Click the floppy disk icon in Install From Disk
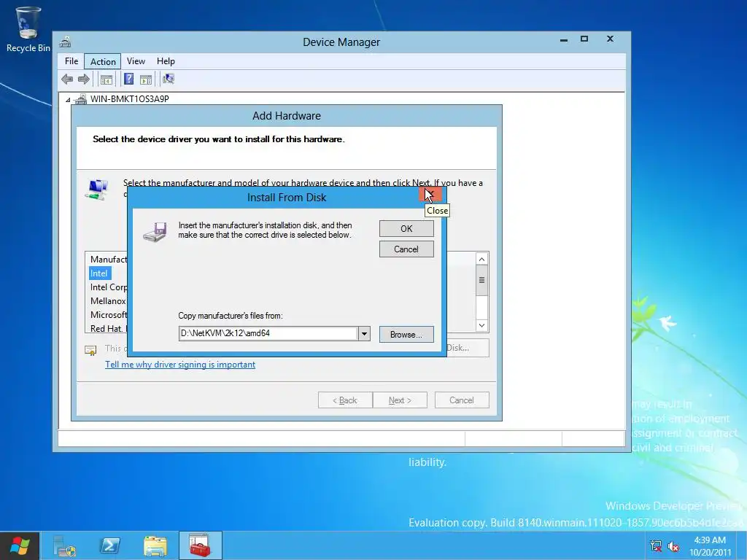This screenshot has width=747, height=560. (x=155, y=232)
